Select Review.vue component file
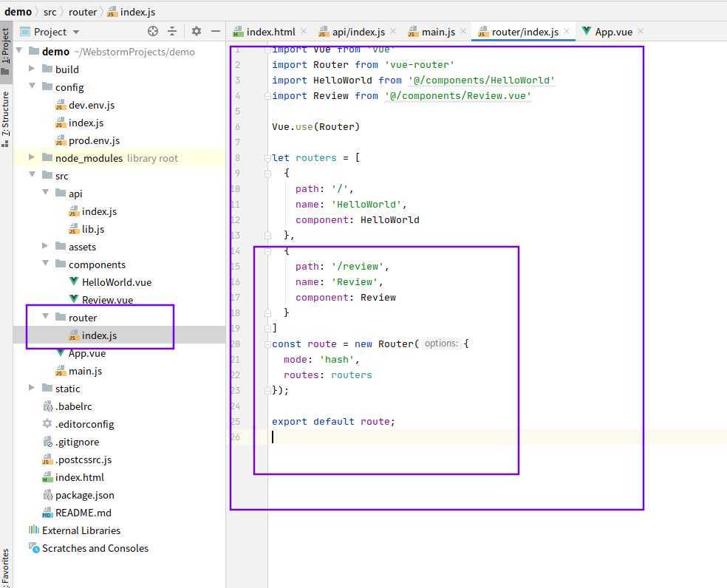The height and width of the screenshot is (588, 727). [107, 300]
